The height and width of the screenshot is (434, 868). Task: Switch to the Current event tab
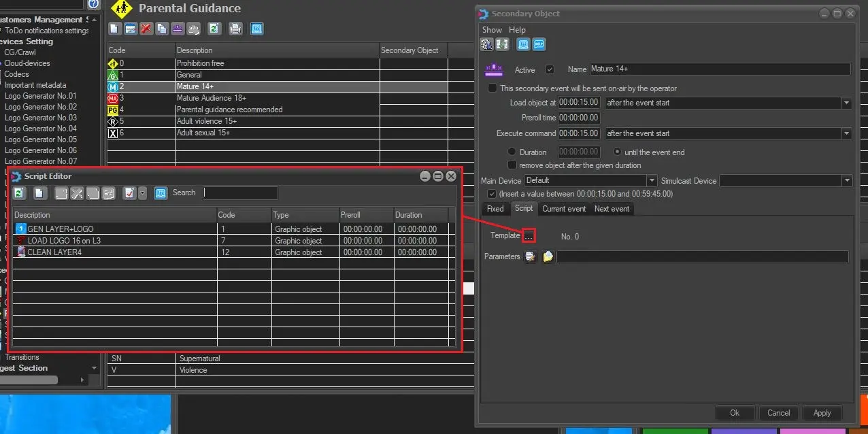(564, 209)
